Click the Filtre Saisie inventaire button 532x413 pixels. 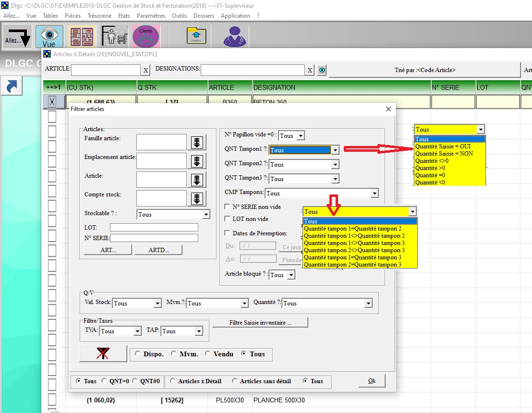click(x=260, y=323)
